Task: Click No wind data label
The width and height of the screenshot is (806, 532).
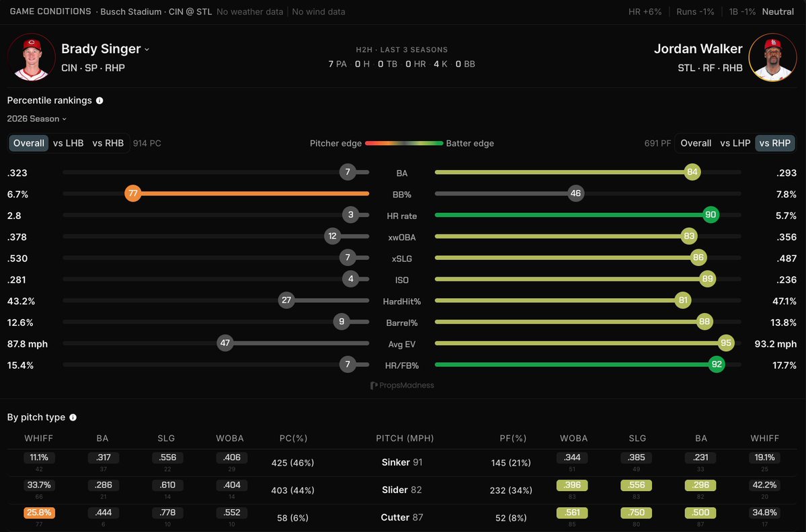Action: click(x=319, y=12)
